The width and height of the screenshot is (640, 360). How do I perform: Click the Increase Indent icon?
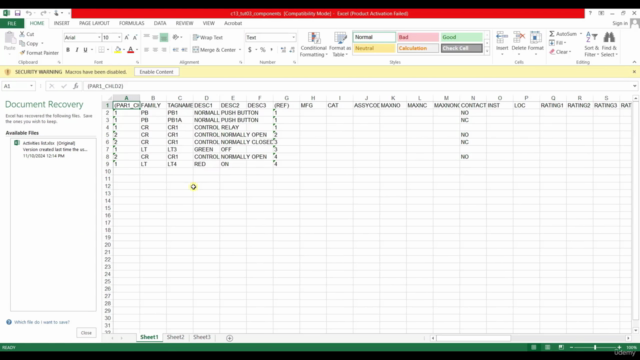[184, 50]
